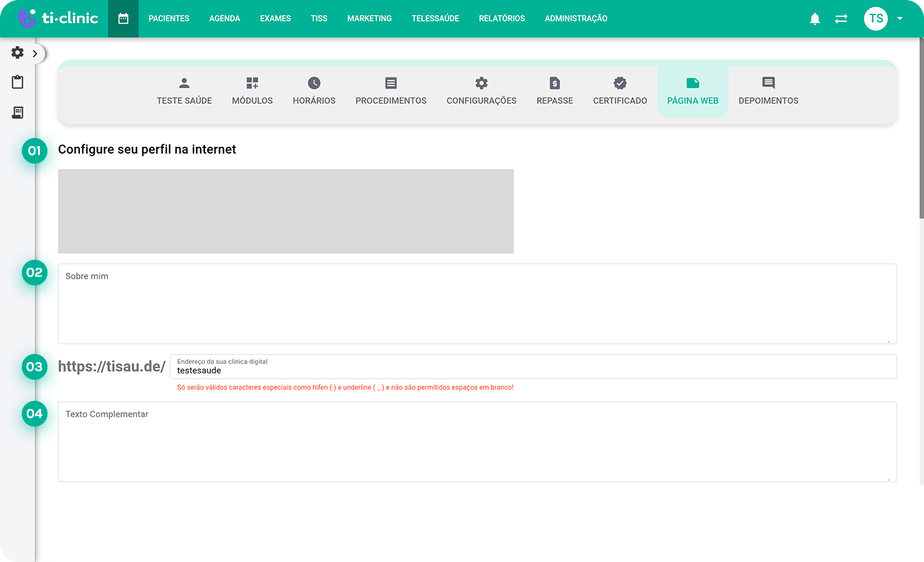This screenshot has width=924, height=562.
Task: Click the digital clinic address field
Action: click(533, 367)
